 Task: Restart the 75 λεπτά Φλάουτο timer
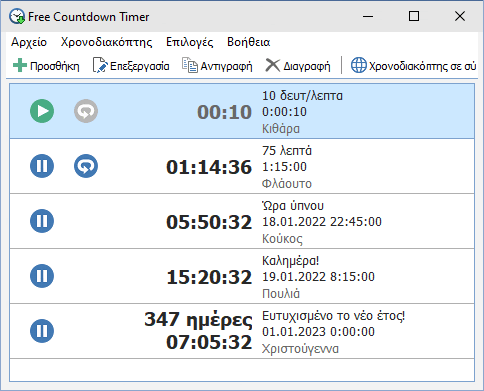pos(86,166)
